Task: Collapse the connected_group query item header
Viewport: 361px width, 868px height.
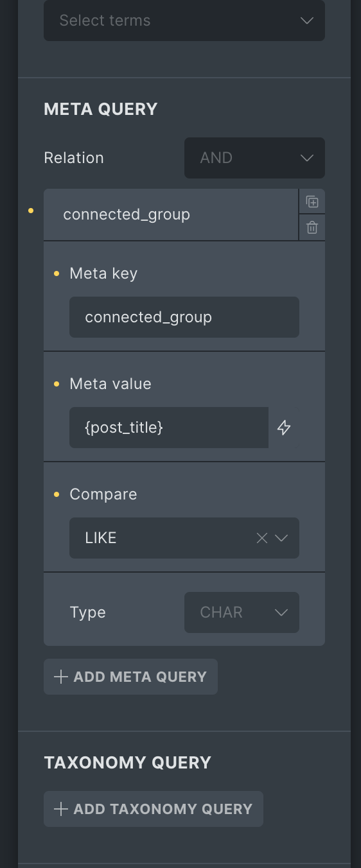Action: click(171, 214)
